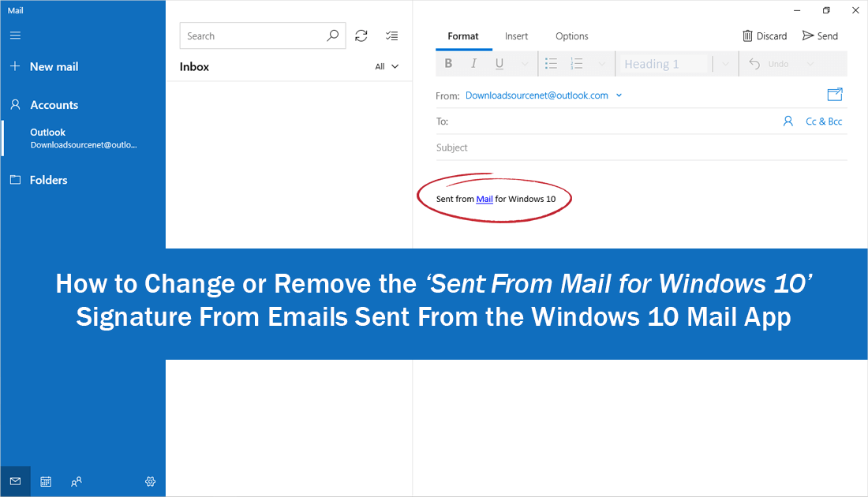Show the Cc & Bcc fields
Viewport: 868px width, 497px height.
pyautogui.click(x=824, y=121)
